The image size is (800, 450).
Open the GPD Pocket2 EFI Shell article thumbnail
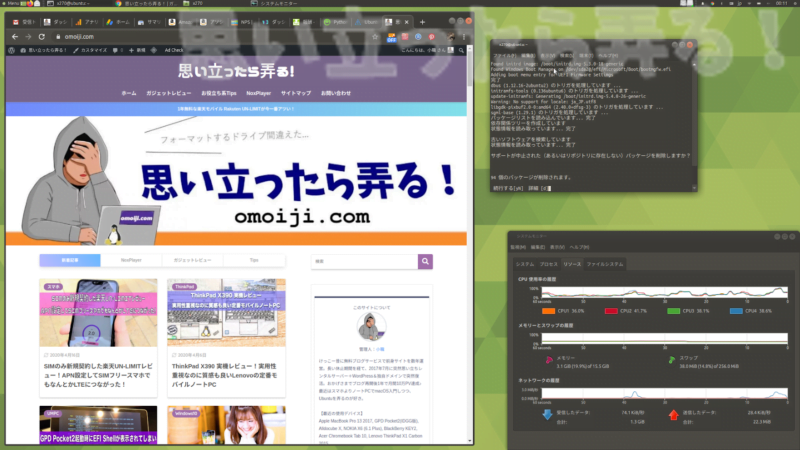[98, 425]
